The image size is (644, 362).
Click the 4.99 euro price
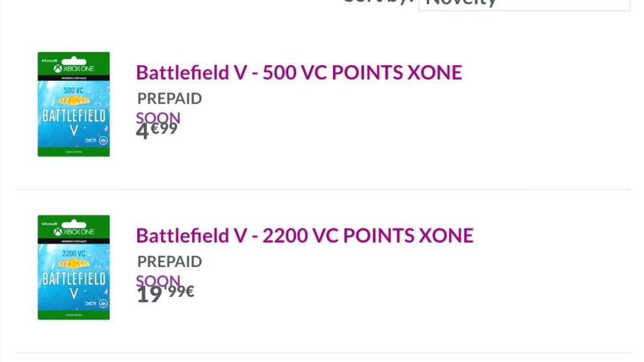[x=157, y=130]
